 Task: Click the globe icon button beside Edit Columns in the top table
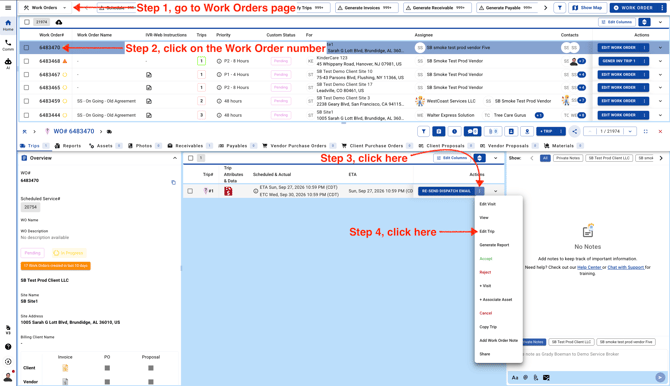[644, 22]
